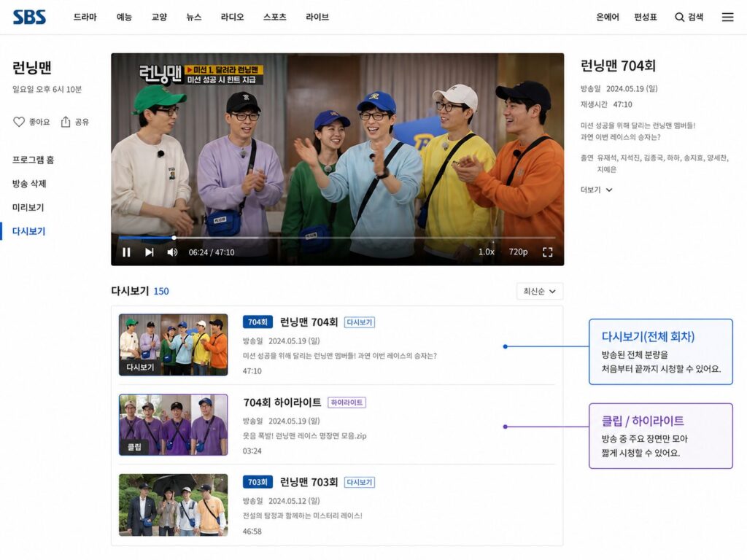Image resolution: width=747 pixels, height=560 pixels.
Task: Click the 다시보기 150 count heading
Action: (139, 291)
